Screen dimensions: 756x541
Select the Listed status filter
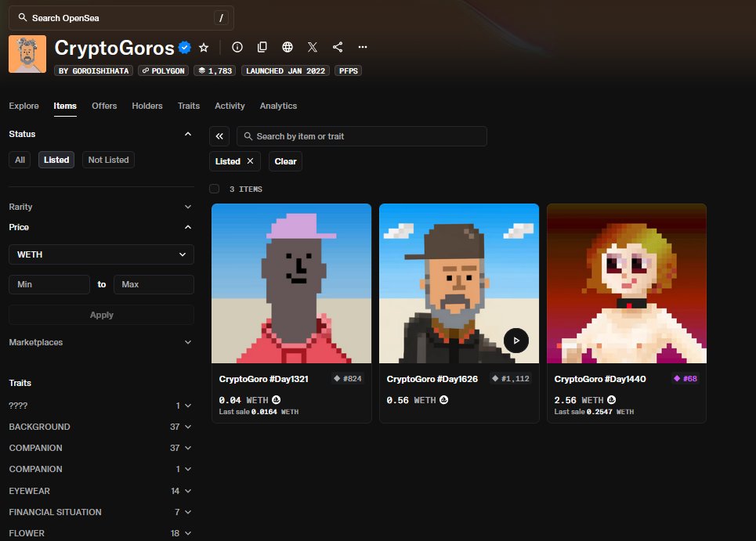click(56, 160)
